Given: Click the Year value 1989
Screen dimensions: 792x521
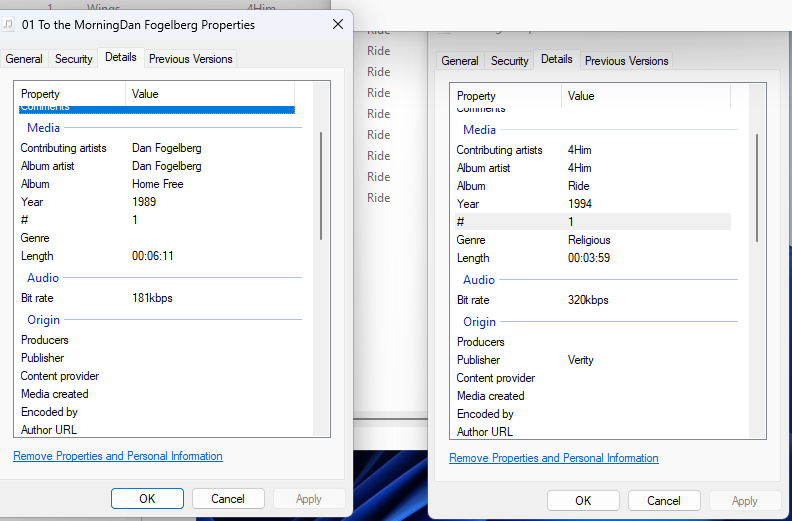Looking at the screenshot, I should point(144,202).
